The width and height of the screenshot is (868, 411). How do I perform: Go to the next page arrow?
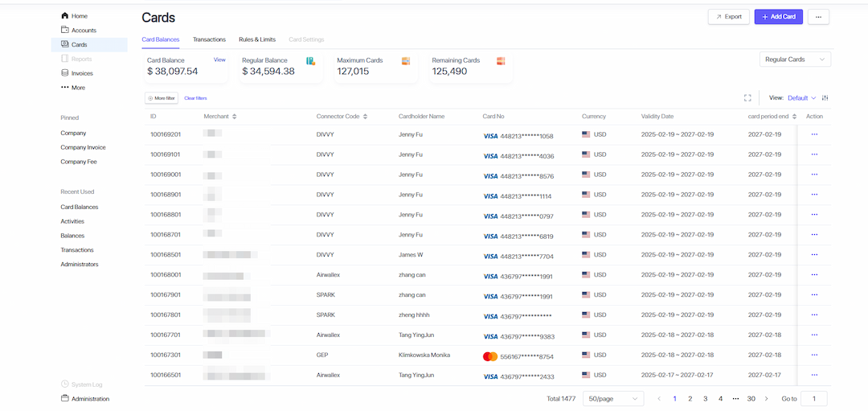(766, 399)
